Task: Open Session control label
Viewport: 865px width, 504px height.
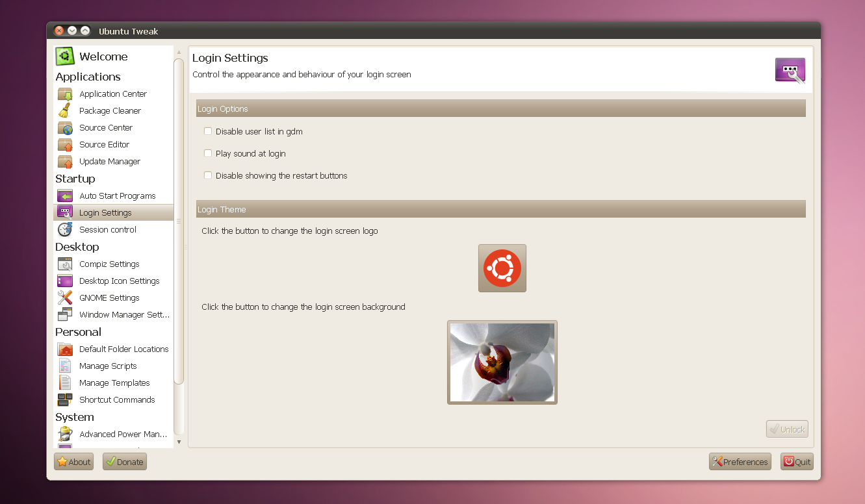Action: (108, 230)
